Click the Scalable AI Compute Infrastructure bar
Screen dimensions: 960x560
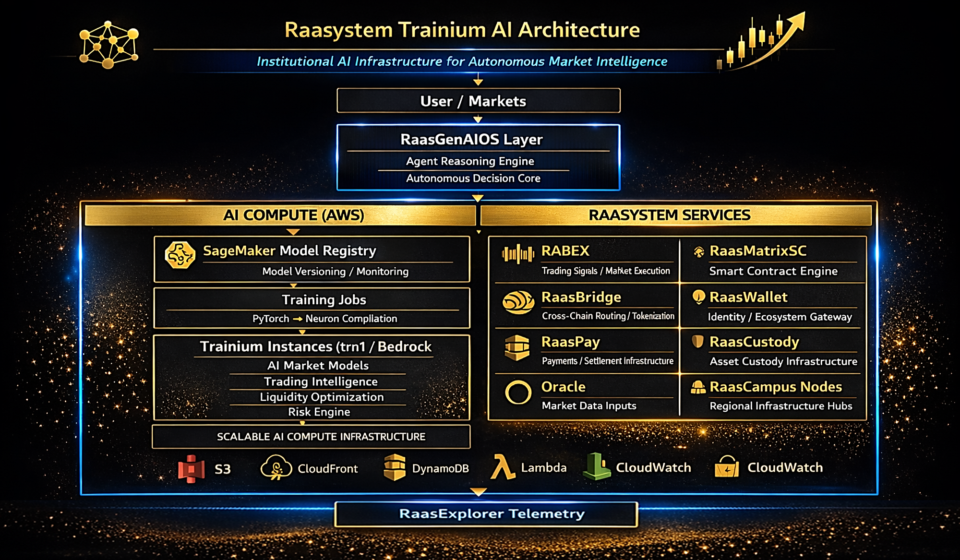coord(311,437)
